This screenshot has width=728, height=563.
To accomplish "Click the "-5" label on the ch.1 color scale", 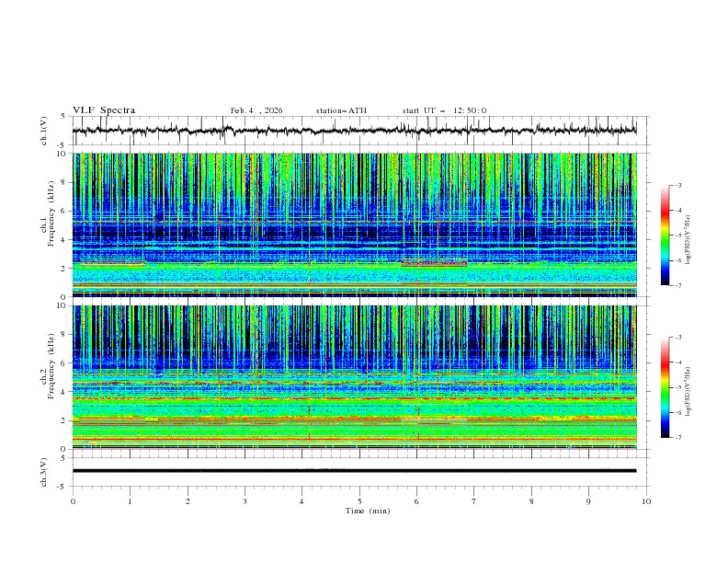I will (x=677, y=236).
